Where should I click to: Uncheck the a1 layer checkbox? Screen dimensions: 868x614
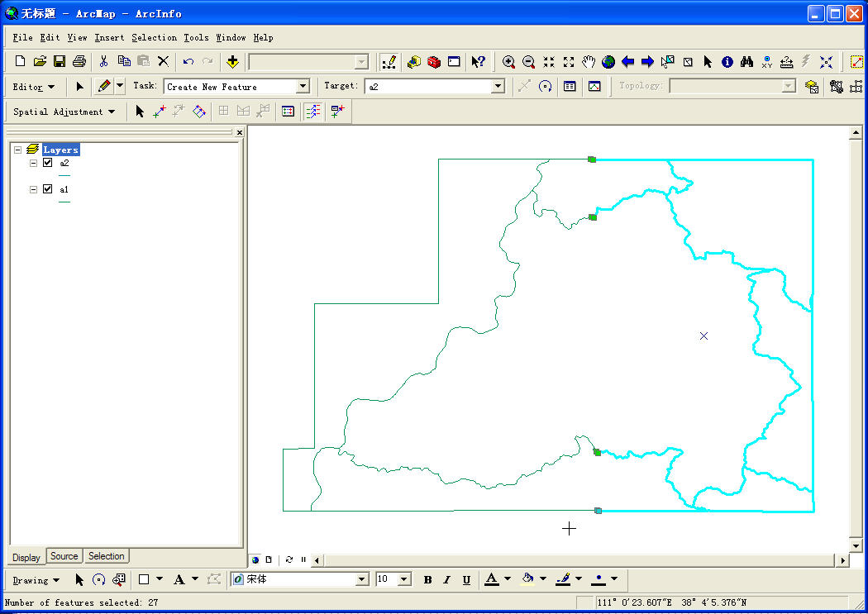pos(48,189)
